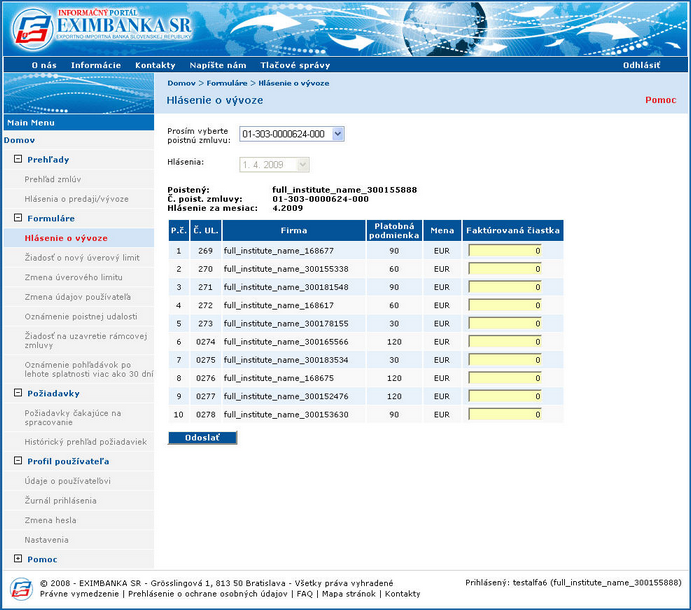Open Oznámenie pohľadávok po lehote splatnosti
The height and width of the screenshot is (610, 691).
point(89,369)
